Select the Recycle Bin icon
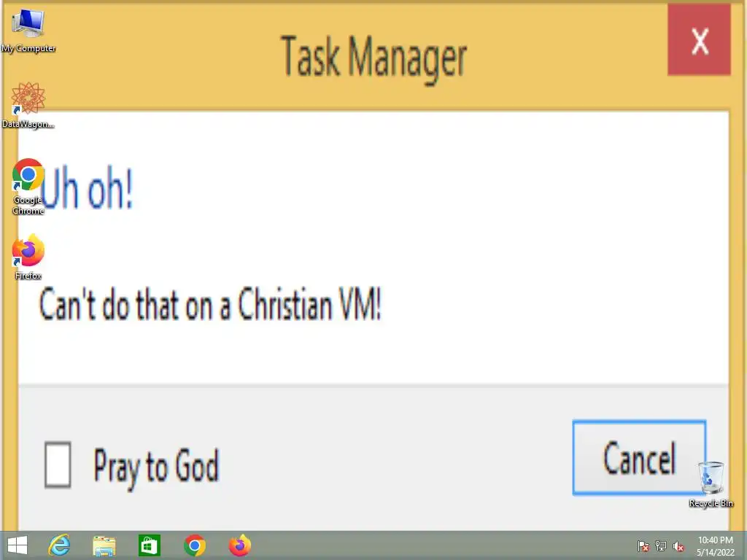Viewport: 747px width, 560px height. 711,484
